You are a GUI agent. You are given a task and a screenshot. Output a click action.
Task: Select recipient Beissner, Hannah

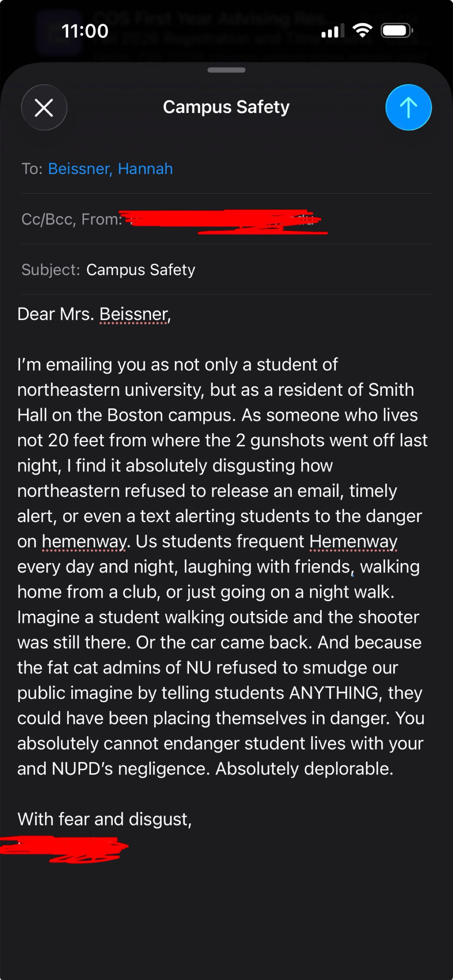click(110, 168)
